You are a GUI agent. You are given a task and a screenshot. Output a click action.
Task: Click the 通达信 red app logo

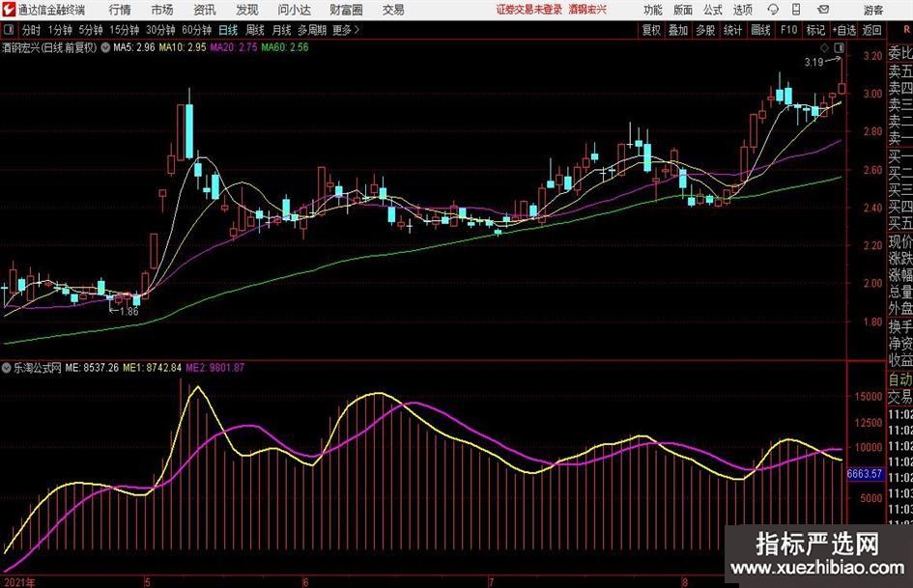pyautogui.click(x=9, y=10)
